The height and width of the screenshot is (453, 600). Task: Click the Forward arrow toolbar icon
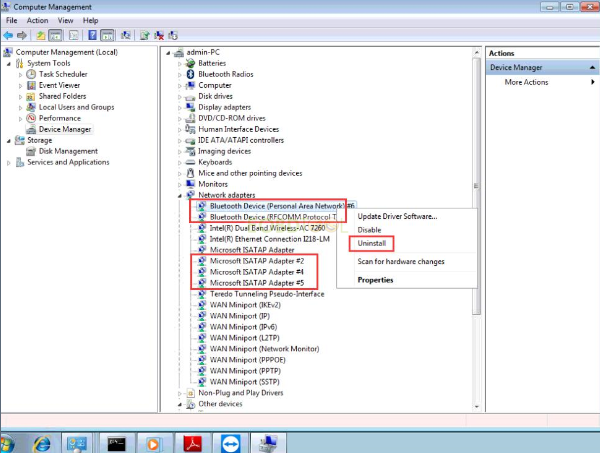(x=22, y=36)
